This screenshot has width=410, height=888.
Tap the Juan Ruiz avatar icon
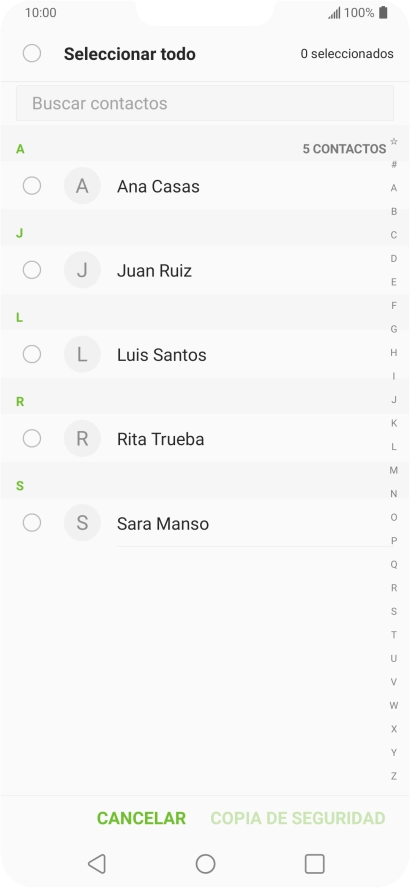tap(82, 270)
